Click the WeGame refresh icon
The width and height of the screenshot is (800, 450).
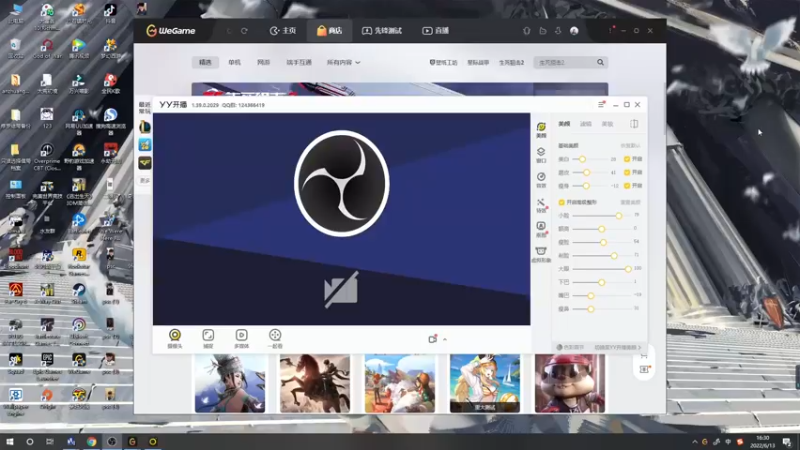pyautogui.click(x=244, y=31)
